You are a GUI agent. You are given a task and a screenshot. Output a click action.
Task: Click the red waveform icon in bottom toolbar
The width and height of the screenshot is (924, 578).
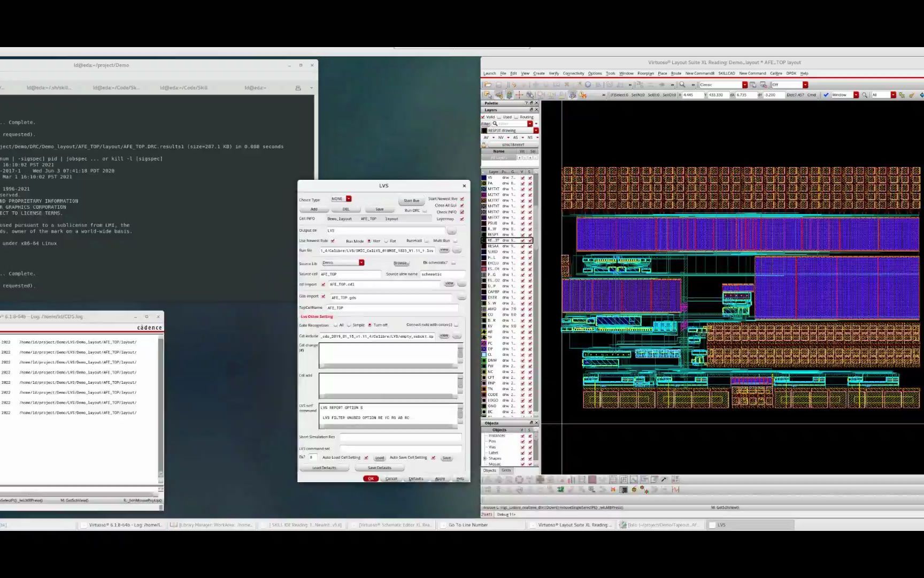tap(675, 490)
